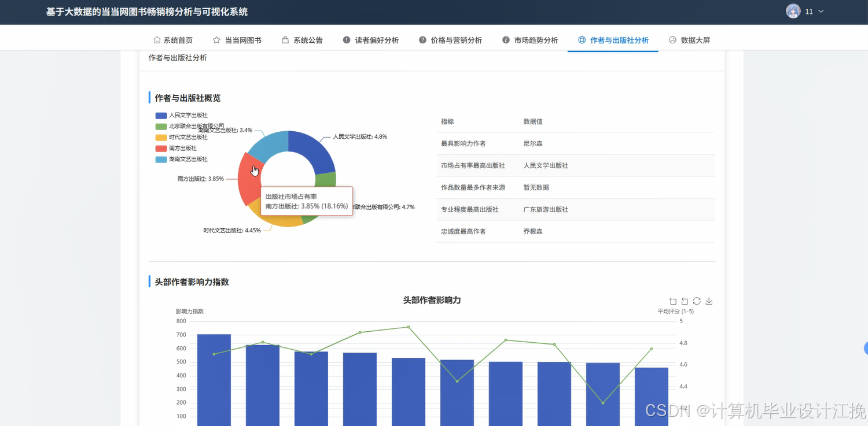
Task: Click the 影响力指数 y-axis label
Action: pyautogui.click(x=190, y=311)
